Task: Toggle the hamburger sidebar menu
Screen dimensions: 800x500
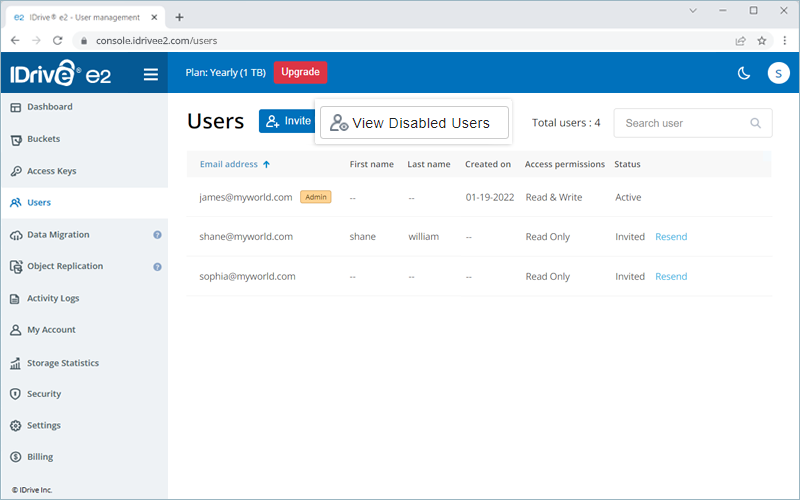Action: point(151,73)
